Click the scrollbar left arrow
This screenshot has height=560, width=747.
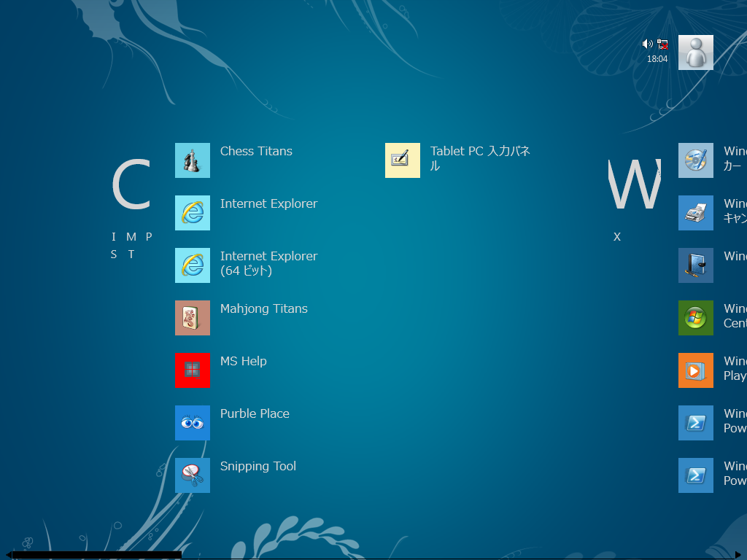[x=8, y=555]
